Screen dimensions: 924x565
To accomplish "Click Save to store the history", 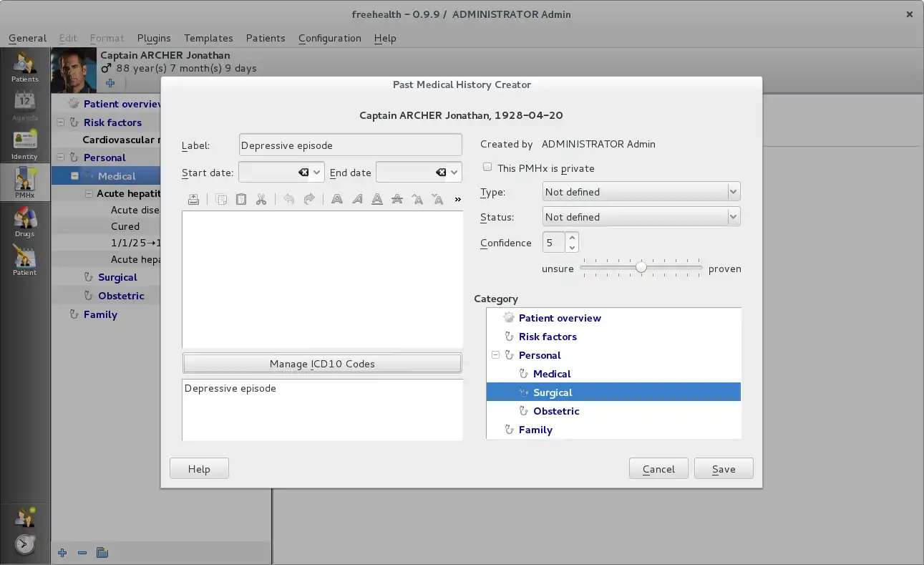I will pos(723,469).
